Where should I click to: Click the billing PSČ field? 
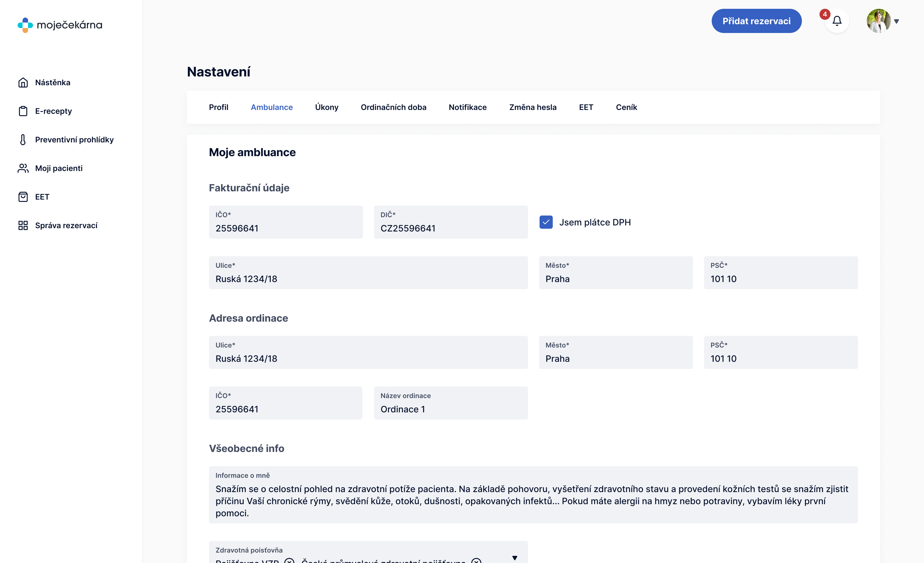pos(781,272)
